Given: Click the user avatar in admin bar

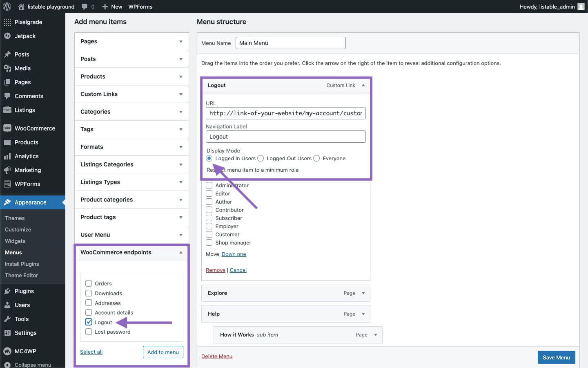Looking at the screenshot, I should (581, 7).
